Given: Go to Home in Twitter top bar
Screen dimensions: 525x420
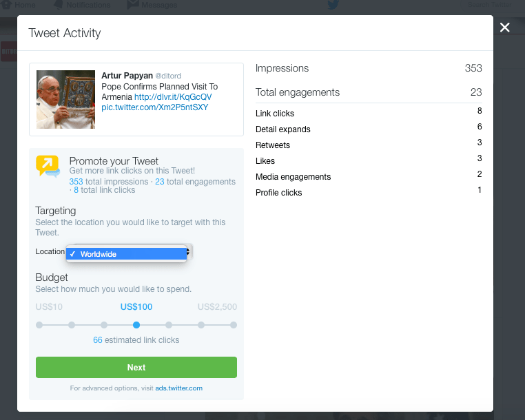Looking at the screenshot, I should pyautogui.click(x=19, y=5).
